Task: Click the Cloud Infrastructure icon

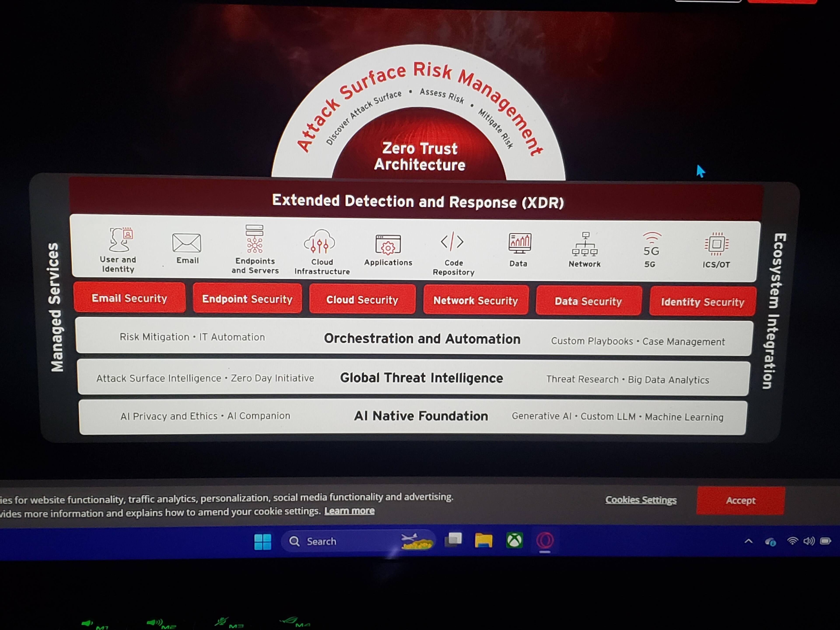Action: tap(320, 241)
